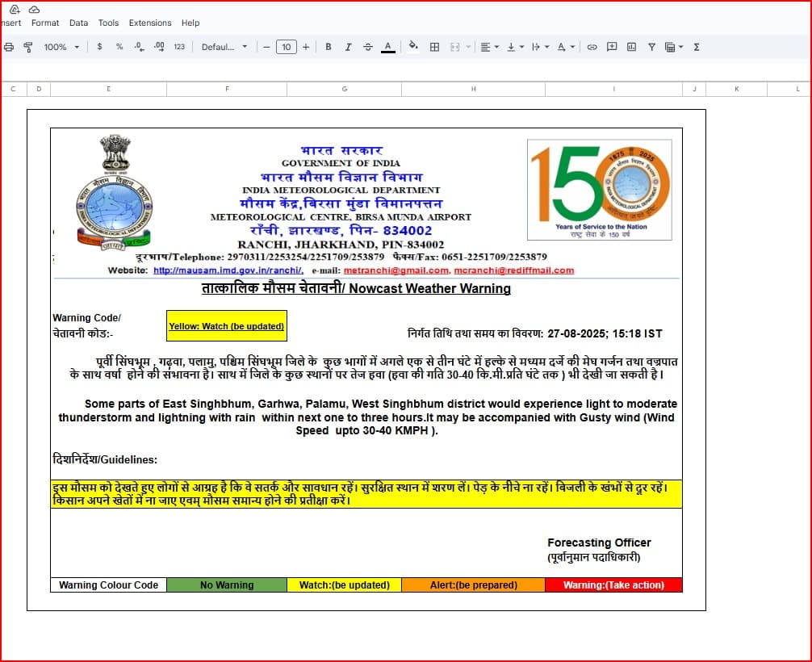Select the Paint format tool

point(28,47)
